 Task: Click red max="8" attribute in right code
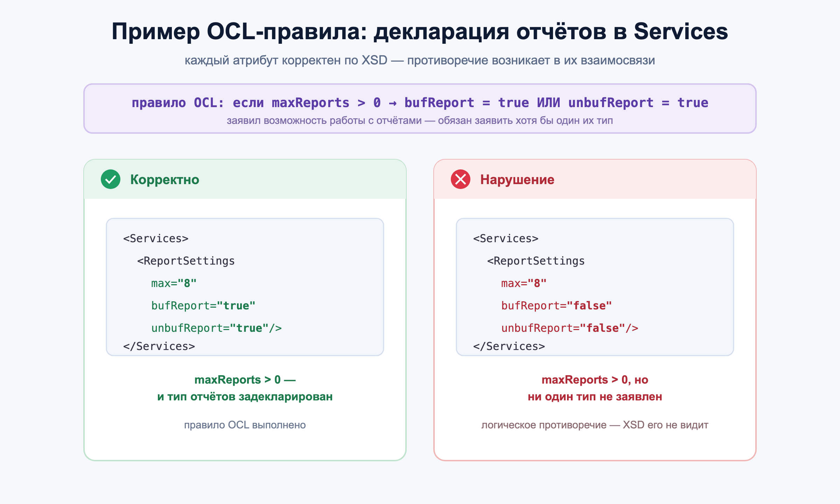(x=524, y=283)
